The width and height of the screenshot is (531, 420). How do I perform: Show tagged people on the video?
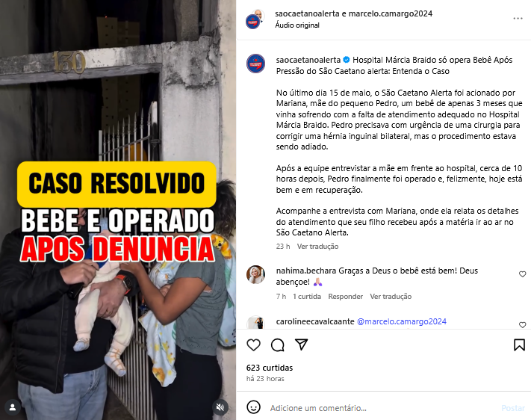(x=13, y=407)
